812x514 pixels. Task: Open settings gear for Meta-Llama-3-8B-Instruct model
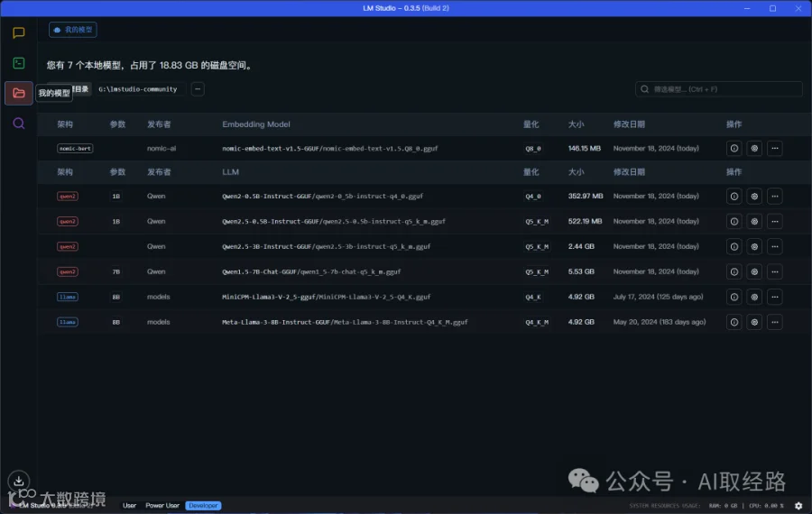click(x=754, y=322)
